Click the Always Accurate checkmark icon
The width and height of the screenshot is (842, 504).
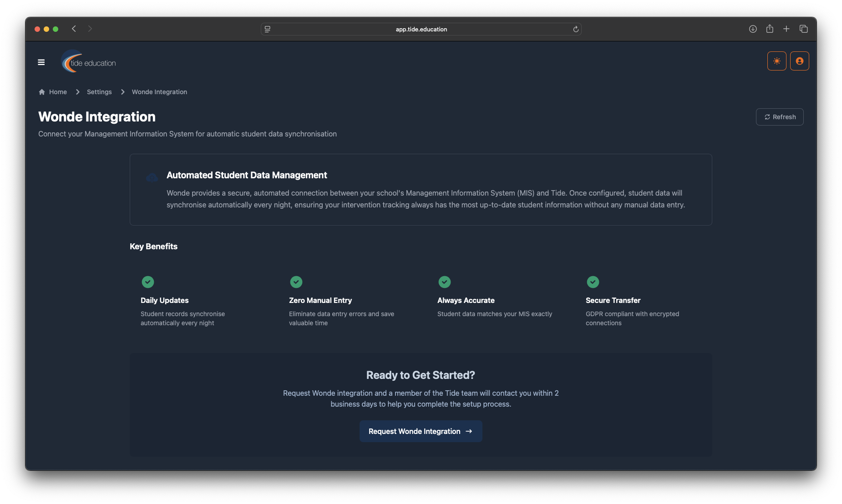[x=445, y=282]
